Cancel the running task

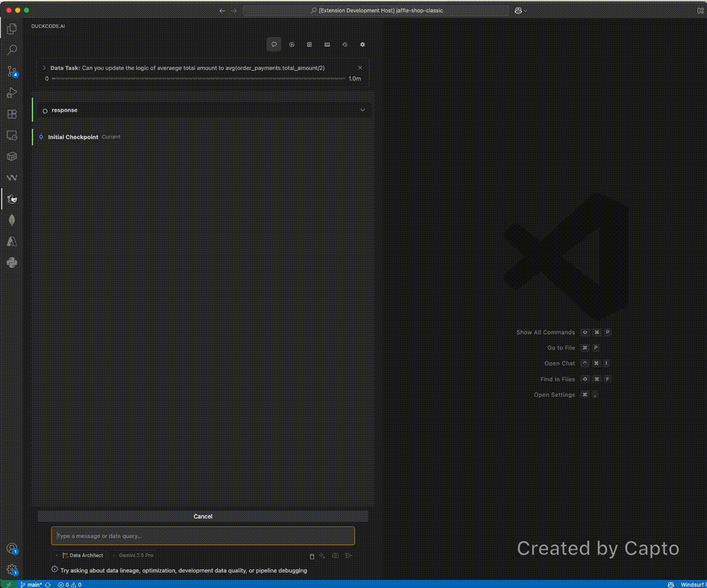coord(203,516)
